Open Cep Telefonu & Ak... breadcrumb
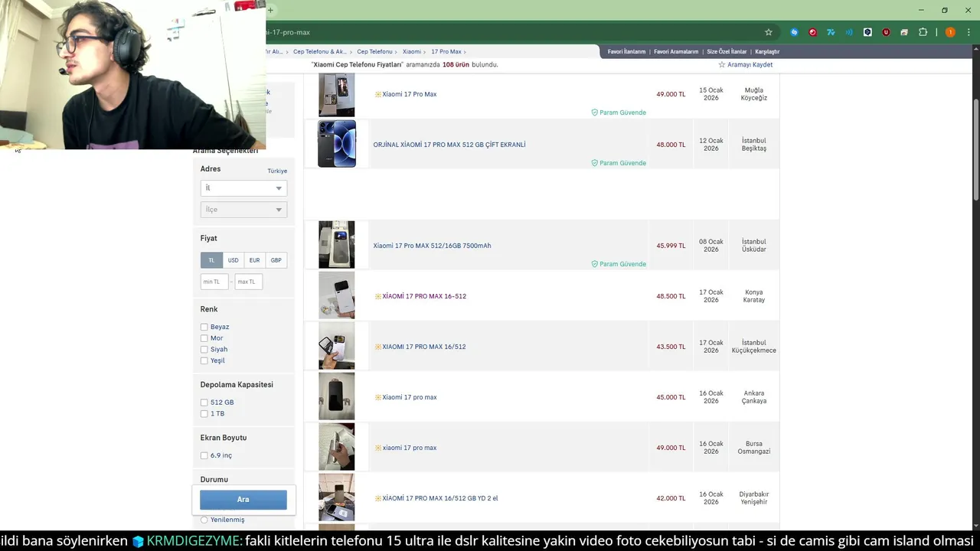 [320, 52]
